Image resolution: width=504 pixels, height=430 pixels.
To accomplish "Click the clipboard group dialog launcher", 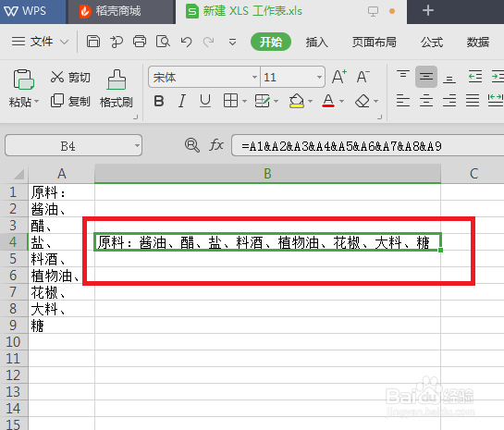I will (x=136, y=117).
